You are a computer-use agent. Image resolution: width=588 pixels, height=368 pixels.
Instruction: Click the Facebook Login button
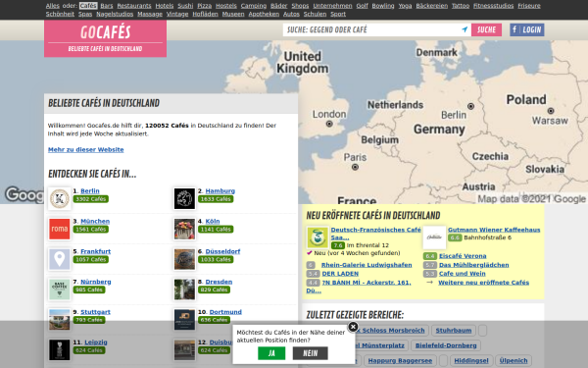point(527,29)
